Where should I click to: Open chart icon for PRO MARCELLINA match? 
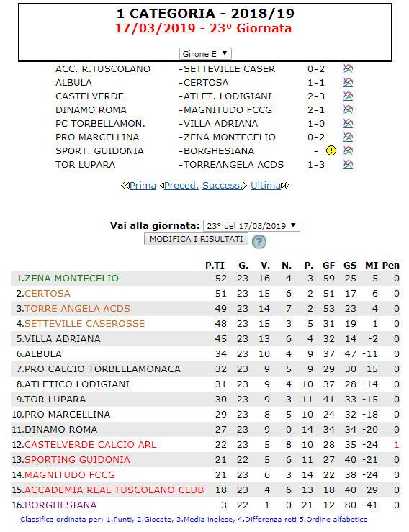click(348, 137)
